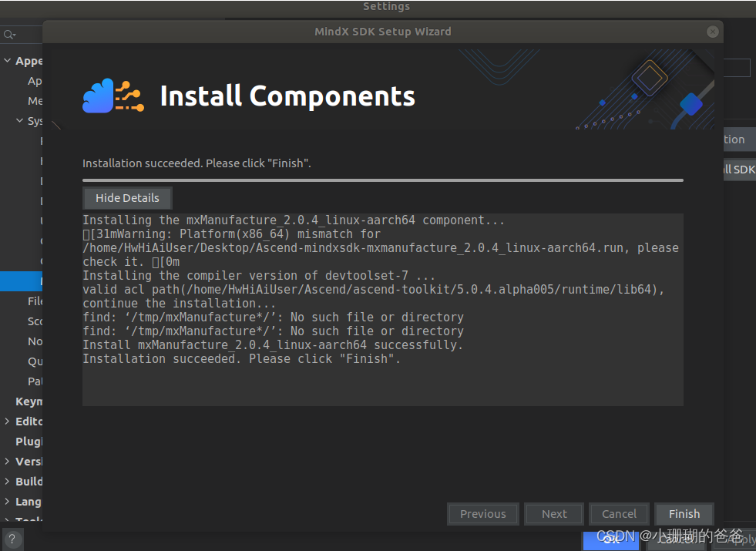Open the help question-mark icon in Settings
Screen dimensions: 756x551
pos(12,539)
